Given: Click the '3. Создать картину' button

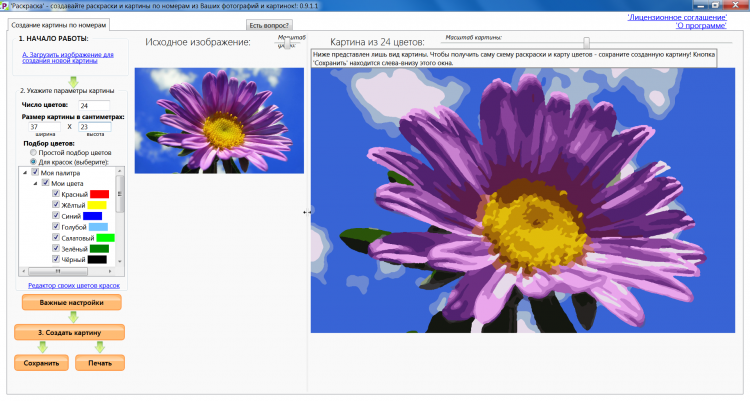Looking at the screenshot, I should [x=70, y=333].
